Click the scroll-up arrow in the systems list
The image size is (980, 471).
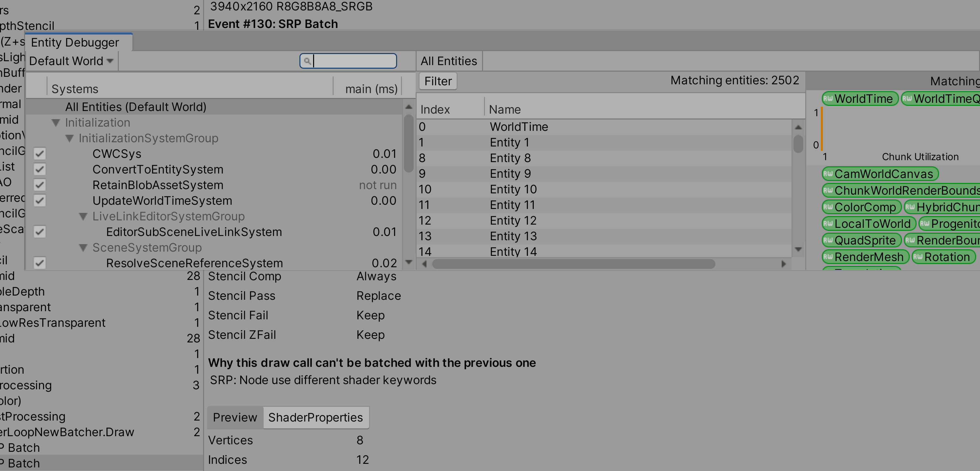pos(408,107)
